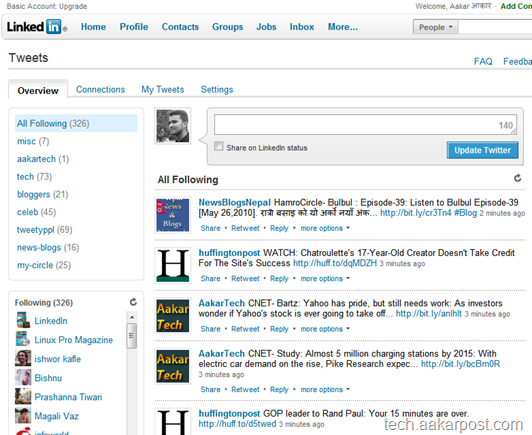Open Contacts in navigation bar

point(180,27)
